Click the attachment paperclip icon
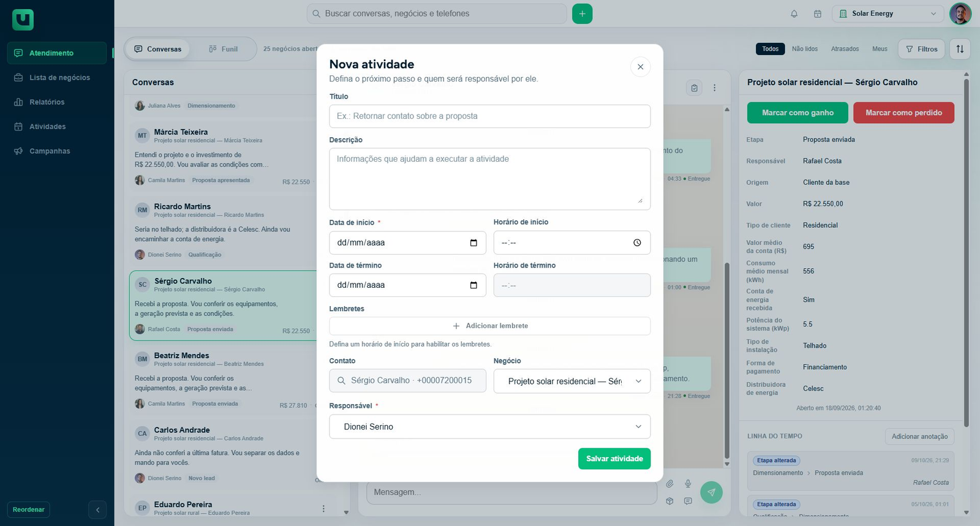 click(669, 484)
